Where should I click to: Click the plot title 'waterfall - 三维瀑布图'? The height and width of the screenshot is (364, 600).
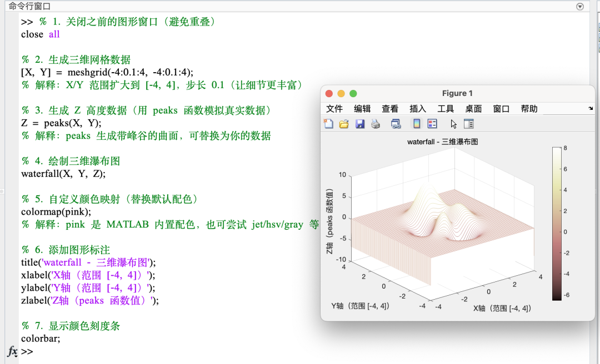[442, 142]
